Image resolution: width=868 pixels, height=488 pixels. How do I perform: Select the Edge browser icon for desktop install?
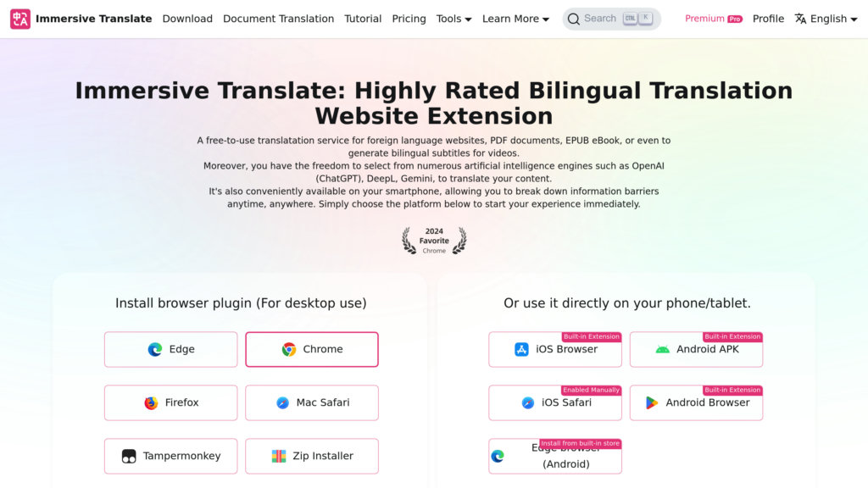[x=155, y=349]
